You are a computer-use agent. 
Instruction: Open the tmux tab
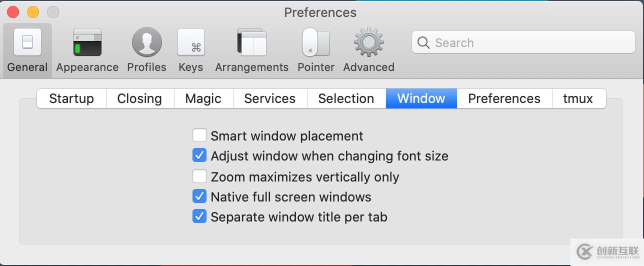pos(578,98)
